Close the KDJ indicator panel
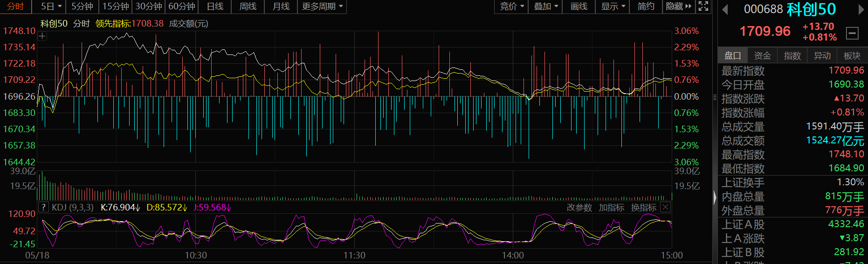 [x=666, y=207]
